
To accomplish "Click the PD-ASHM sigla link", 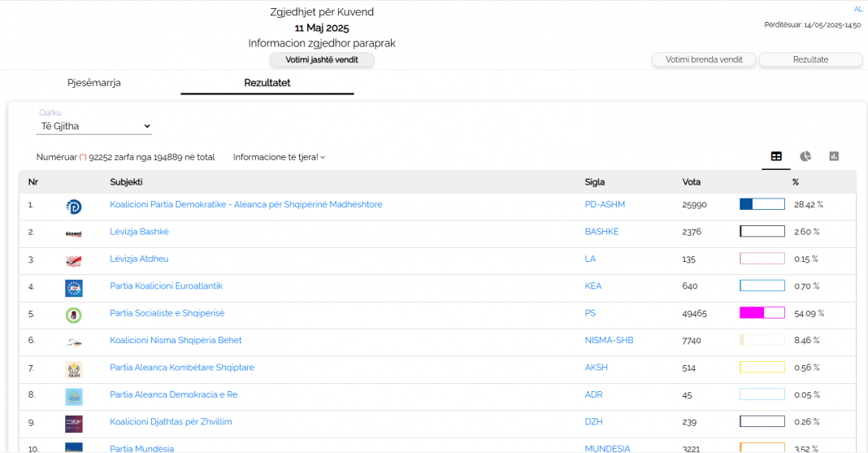I will pos(605,204).
